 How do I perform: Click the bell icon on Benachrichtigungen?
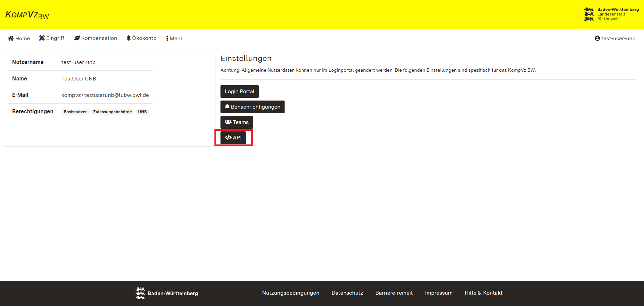tap(227, 107)
